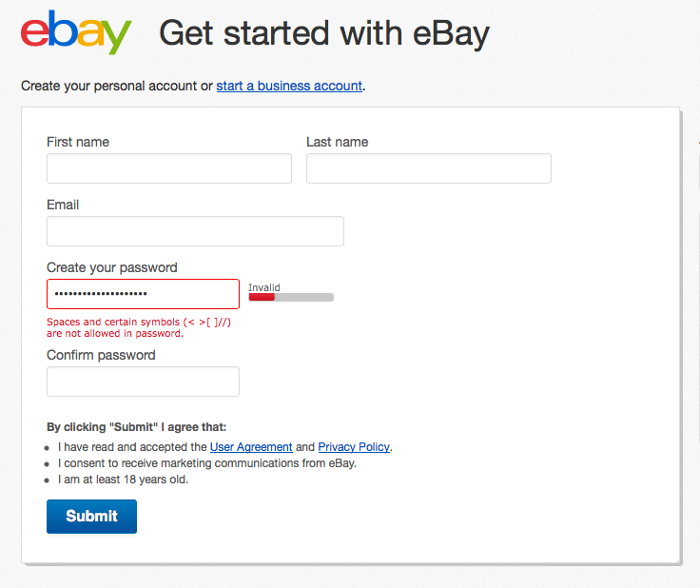Click the 18 years old statement
This screenshot has height=588, width=700.
[x=124, y=480]
